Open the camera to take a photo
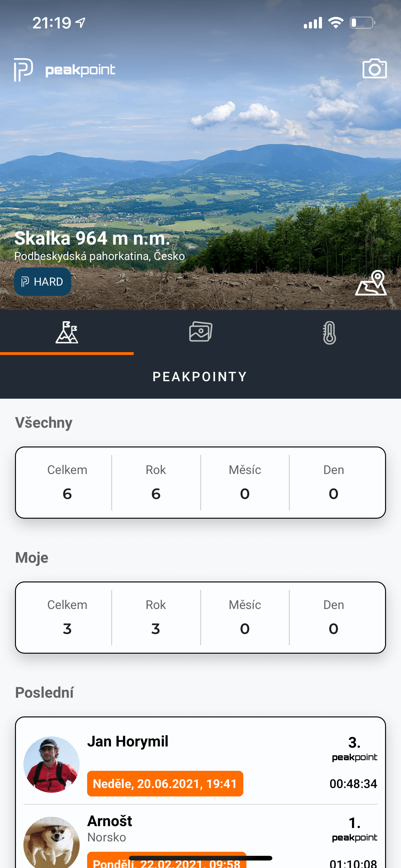This screenshot has height=868, width=401. pyautogui.click(x=374, y=69)
